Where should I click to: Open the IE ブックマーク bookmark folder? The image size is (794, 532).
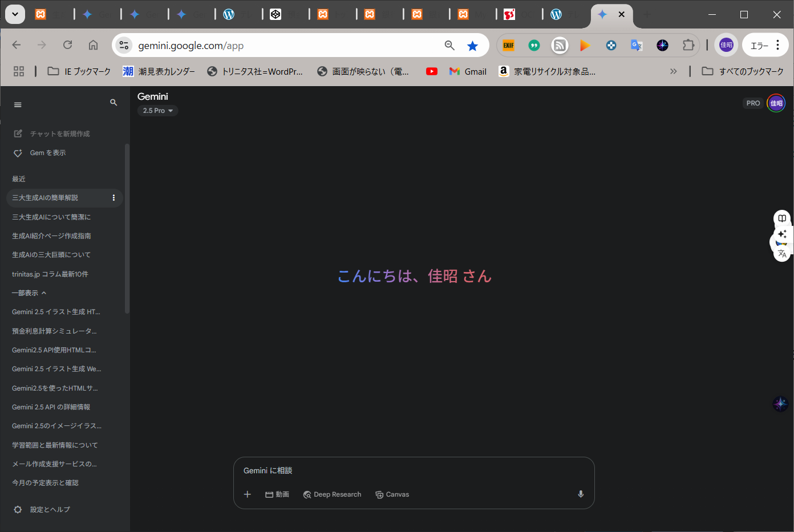(79, 71)
